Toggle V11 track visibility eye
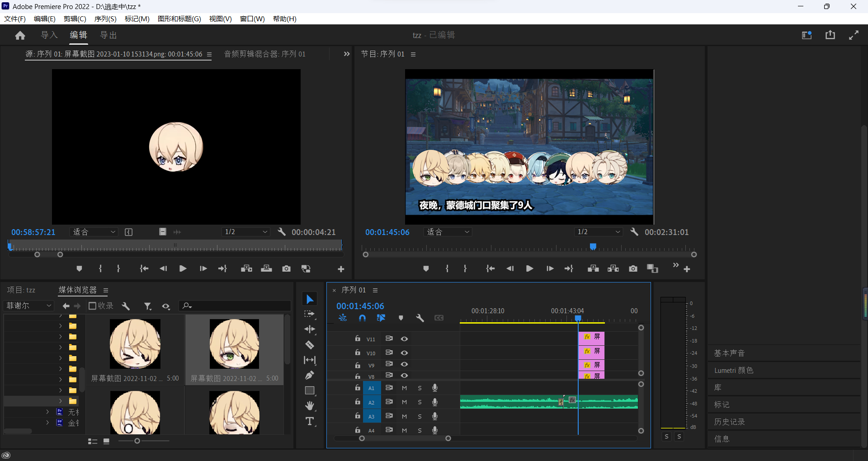 pyautogui.click(x=405, y=339)
